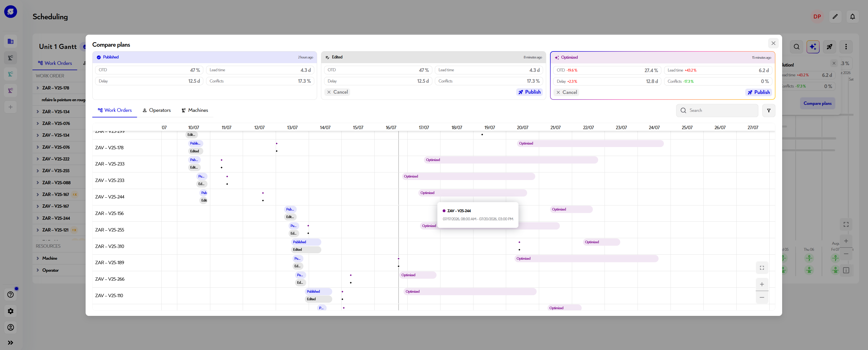
Task: Open notifications bell icon
Action: 853,16
